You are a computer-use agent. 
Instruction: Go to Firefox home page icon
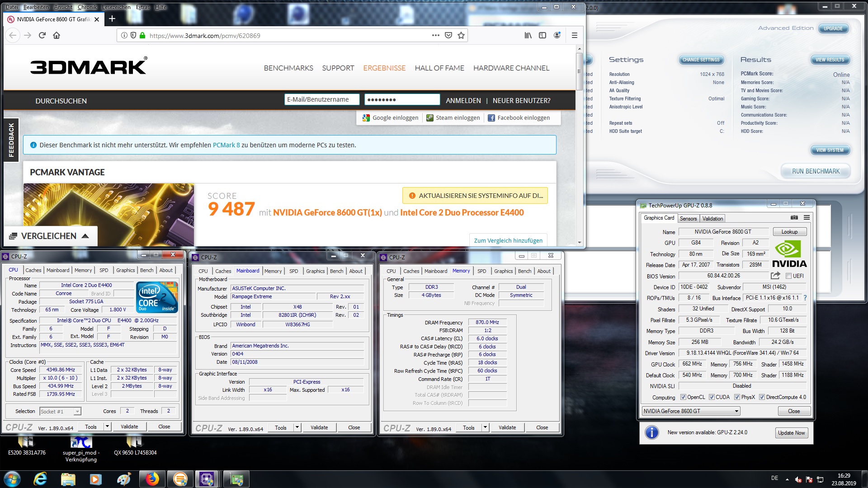click(57, 35)
